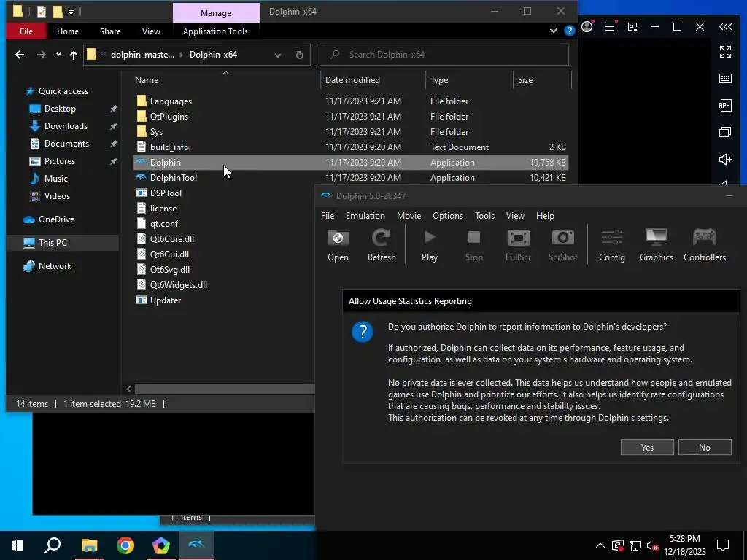Select the DolphinTool application file

click(350, 178)
